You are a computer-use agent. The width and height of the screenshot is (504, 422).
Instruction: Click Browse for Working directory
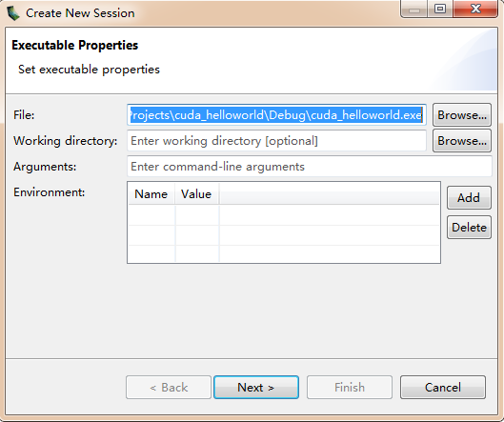click(462, 140)
